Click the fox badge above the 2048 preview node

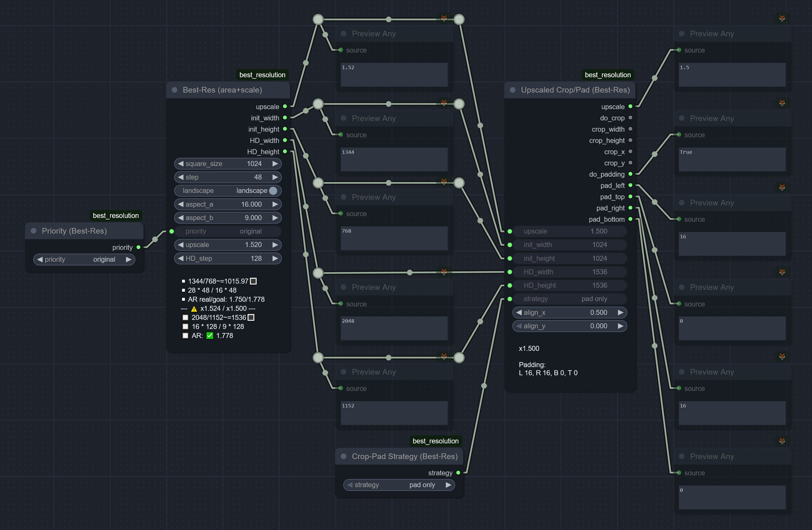(x=444, y=272)
